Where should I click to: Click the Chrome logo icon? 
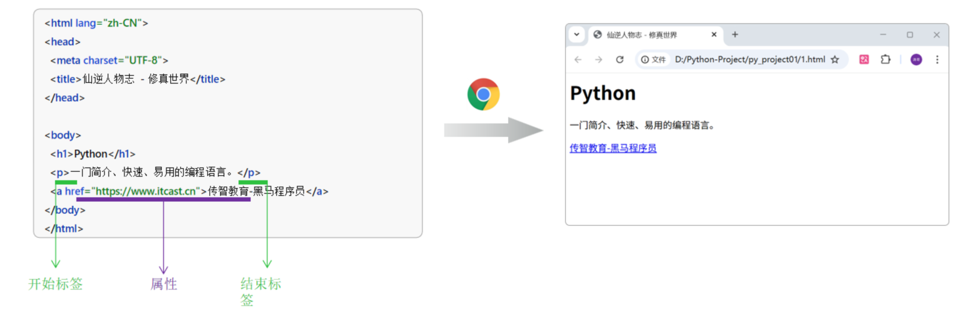(483, 94)
